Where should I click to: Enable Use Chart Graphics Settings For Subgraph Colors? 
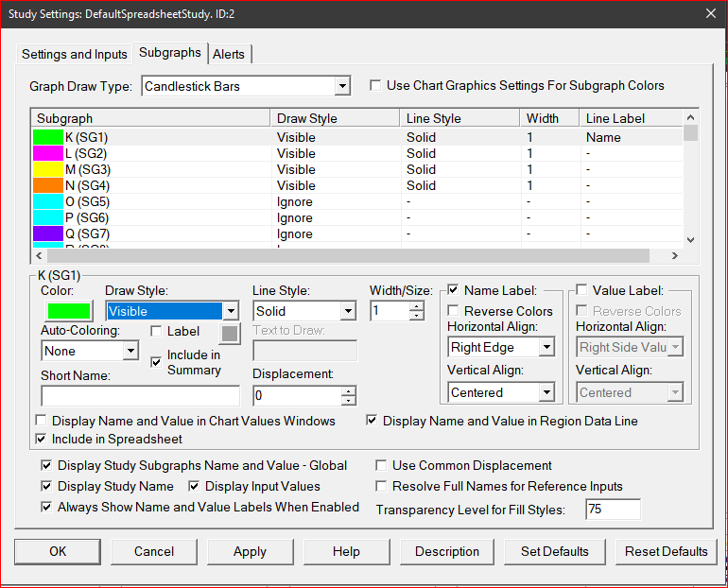pyautogui.click(x=376, y=85)
